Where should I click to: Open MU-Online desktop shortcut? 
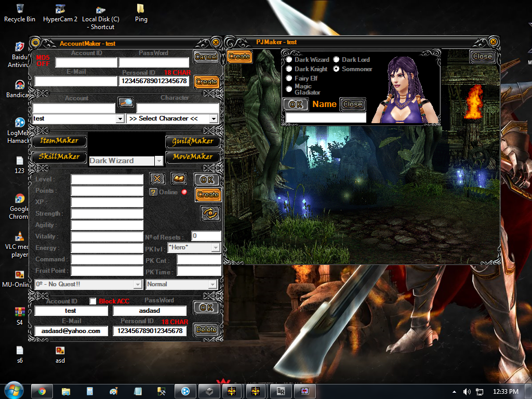pos(16,279)
